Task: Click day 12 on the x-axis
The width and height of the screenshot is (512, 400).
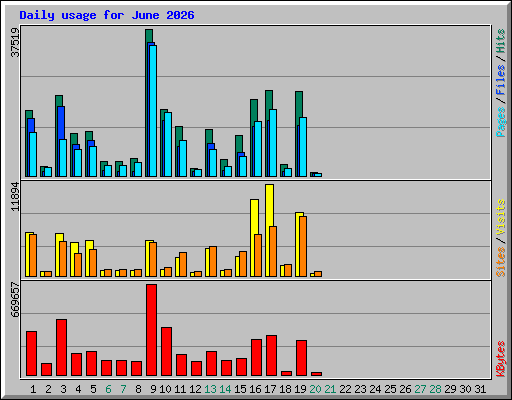Action: point(195,389)
